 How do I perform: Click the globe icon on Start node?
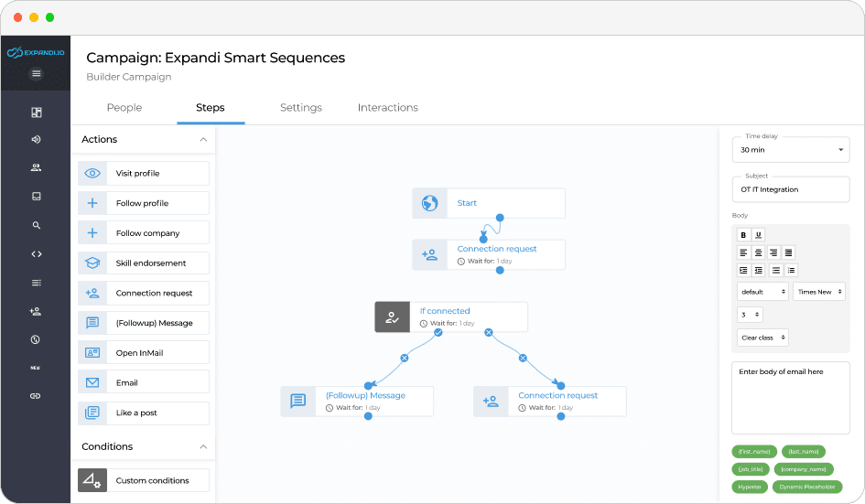(x=429, y=203)
